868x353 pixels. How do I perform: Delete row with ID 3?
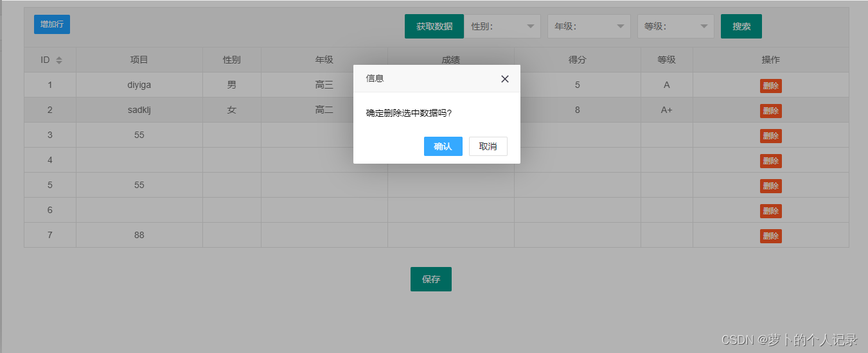771,136
